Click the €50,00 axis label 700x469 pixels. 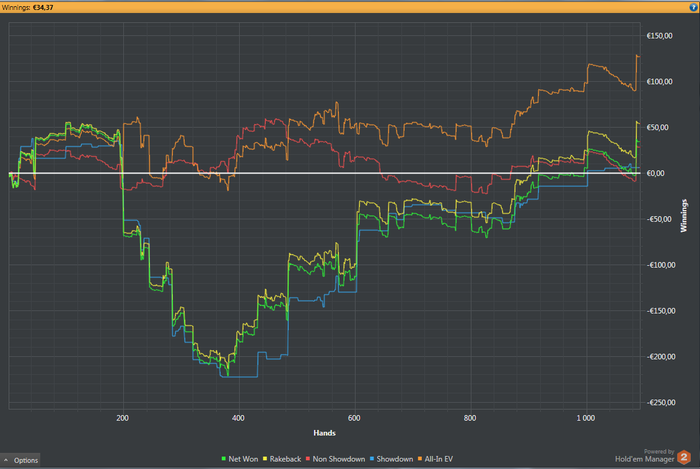(x=659, y=128)
